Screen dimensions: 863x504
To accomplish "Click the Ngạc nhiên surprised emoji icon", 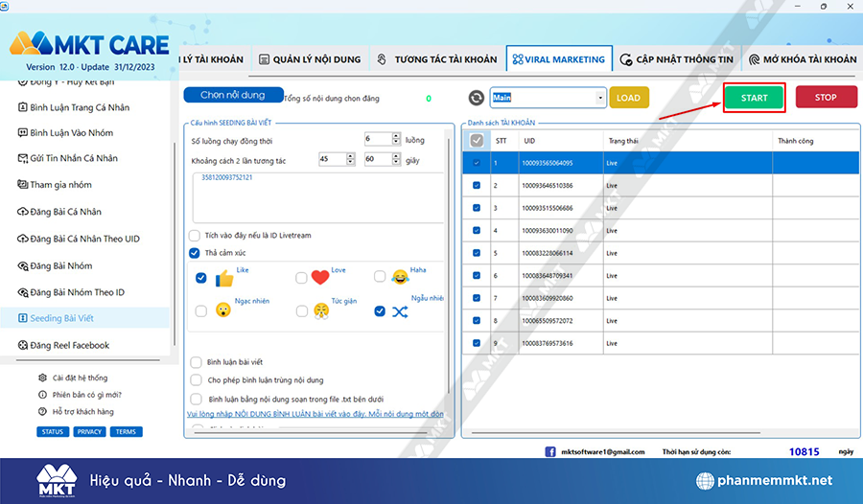I will [x=222, y=309].
